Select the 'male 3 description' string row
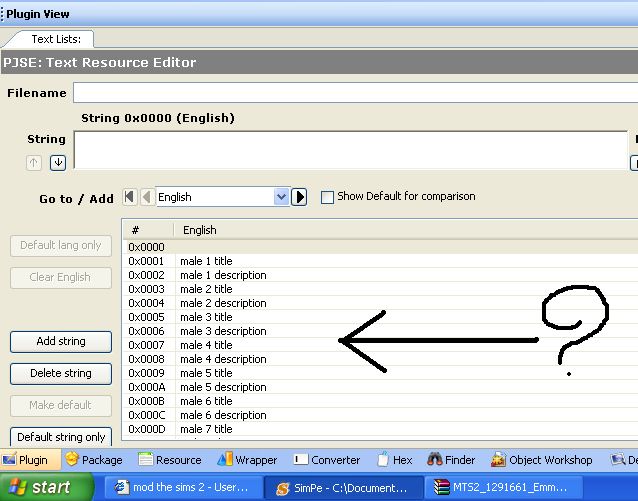638x501 pixels. tap(222, 331)
